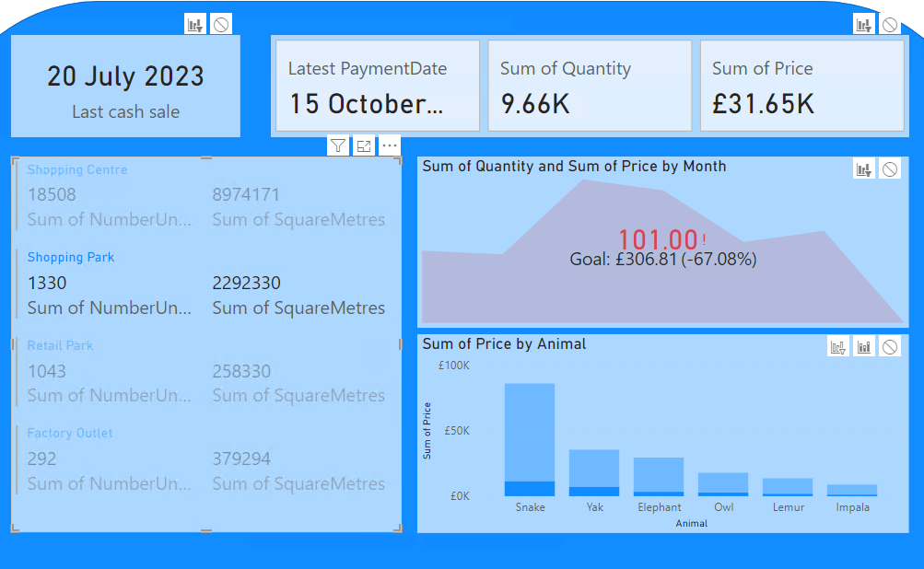Image resolution: width=924 pixels, height=569 pixels.
Task: Set Filter interaction on Sum of Price by Animal chart
Action: tap(837, 347)
